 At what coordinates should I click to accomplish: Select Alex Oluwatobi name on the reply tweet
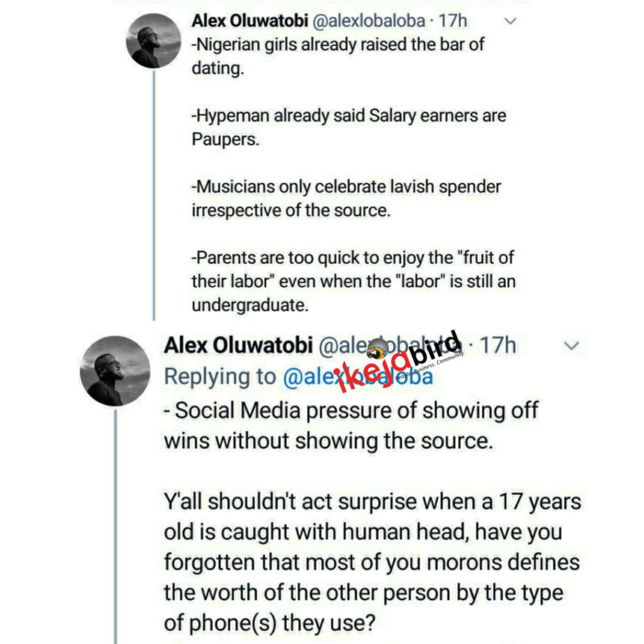[x=238, y=346]
